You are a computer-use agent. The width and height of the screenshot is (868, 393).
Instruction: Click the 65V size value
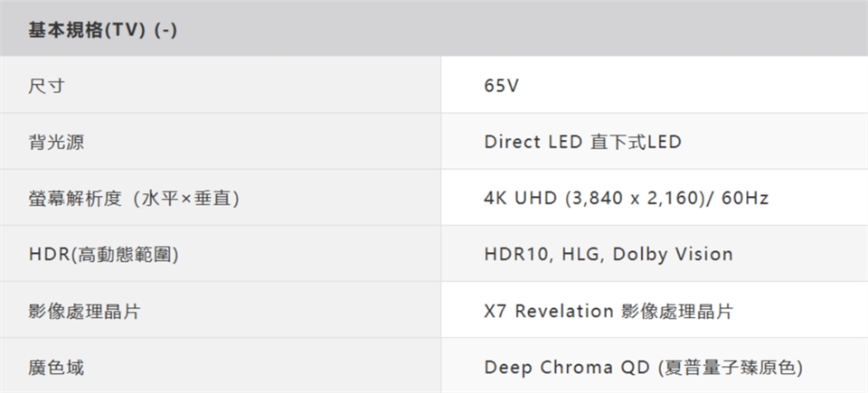point(502,87)
